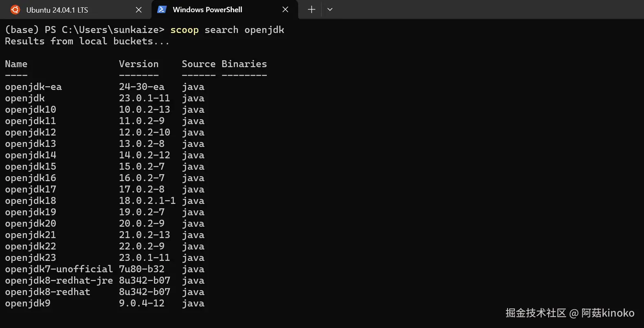Click the 'scoop' command in the prompt
Image resolution: width=644 pixels, height=328 pixels.
click(185, 30)
